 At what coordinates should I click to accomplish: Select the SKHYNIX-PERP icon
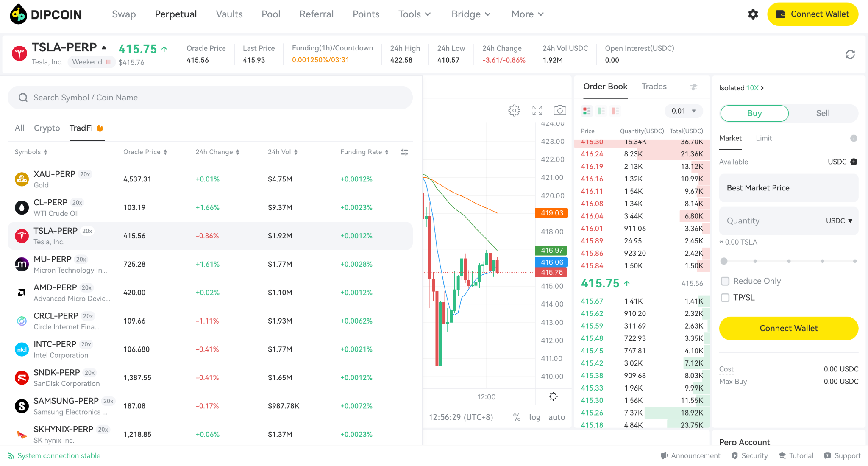pyautogui.click(x=22, y=435)
